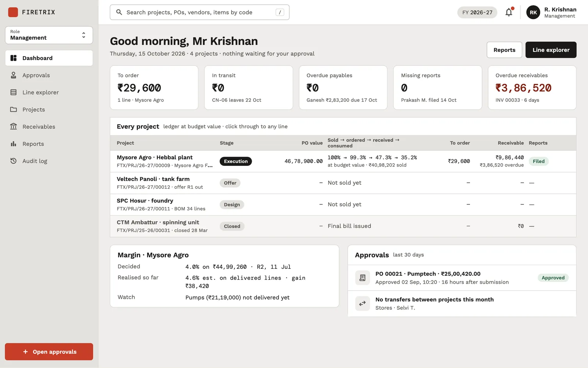Click the Audit log history icon in sidebar

pyautogui.click(x=14, y=161)
